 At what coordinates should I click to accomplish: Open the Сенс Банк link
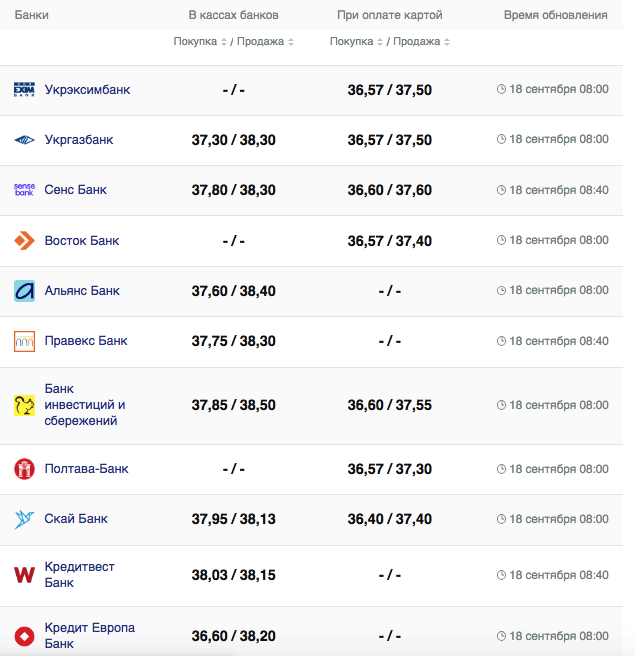coord(75,190)
